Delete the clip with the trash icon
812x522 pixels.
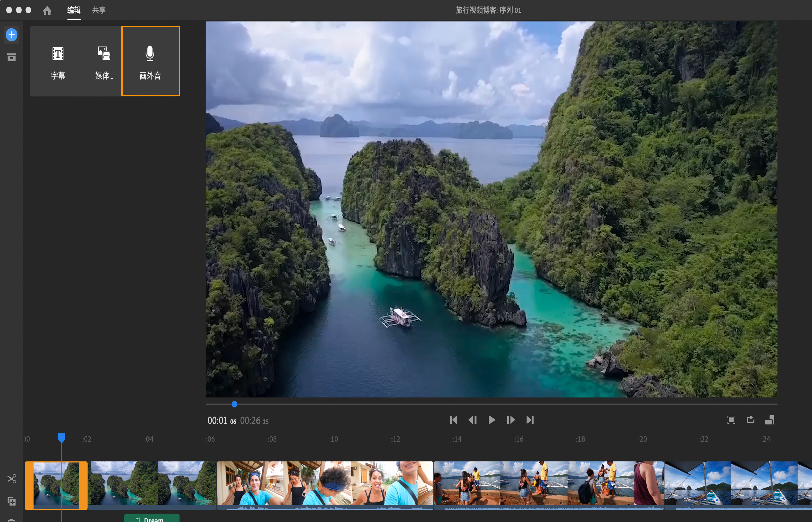tap(12, 521)
